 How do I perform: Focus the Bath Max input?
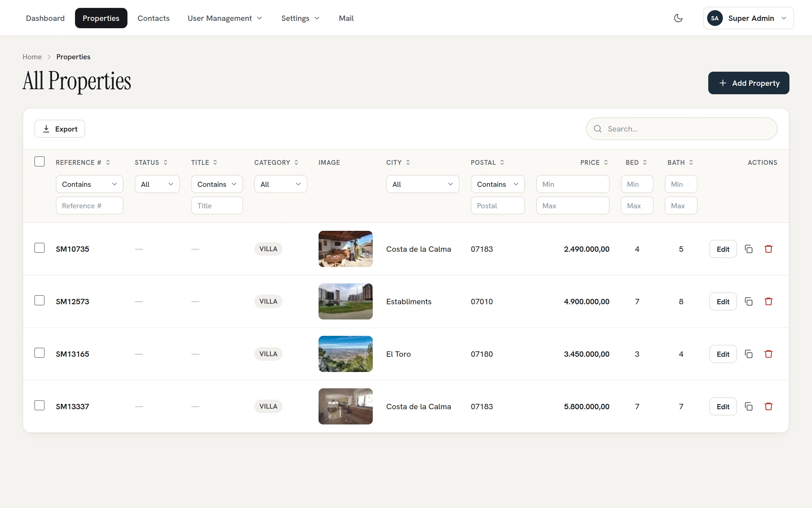[x=681, y=206]
